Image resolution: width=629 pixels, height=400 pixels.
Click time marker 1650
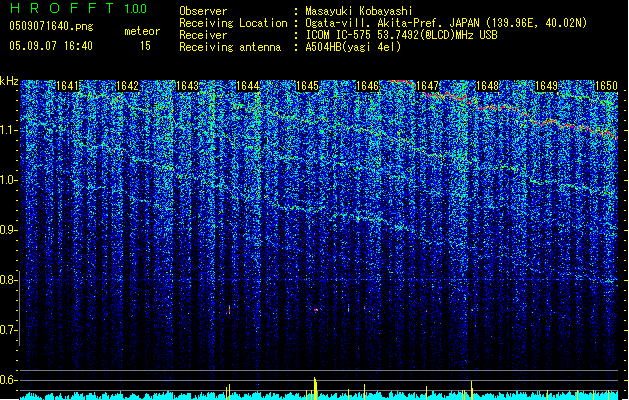point(606,86)
